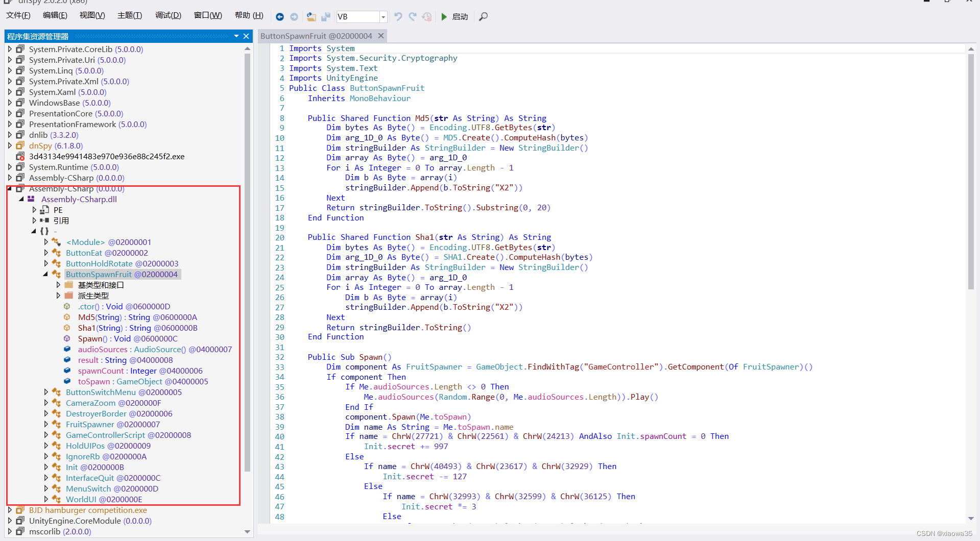Expand the 派生类型 folder

(x=58, y=296)
